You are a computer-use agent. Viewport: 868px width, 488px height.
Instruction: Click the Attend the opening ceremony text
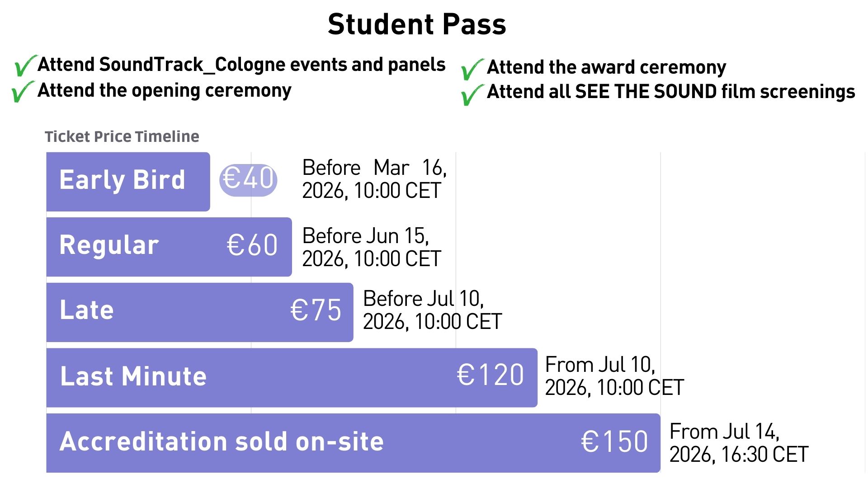click(x=164, y=90)
